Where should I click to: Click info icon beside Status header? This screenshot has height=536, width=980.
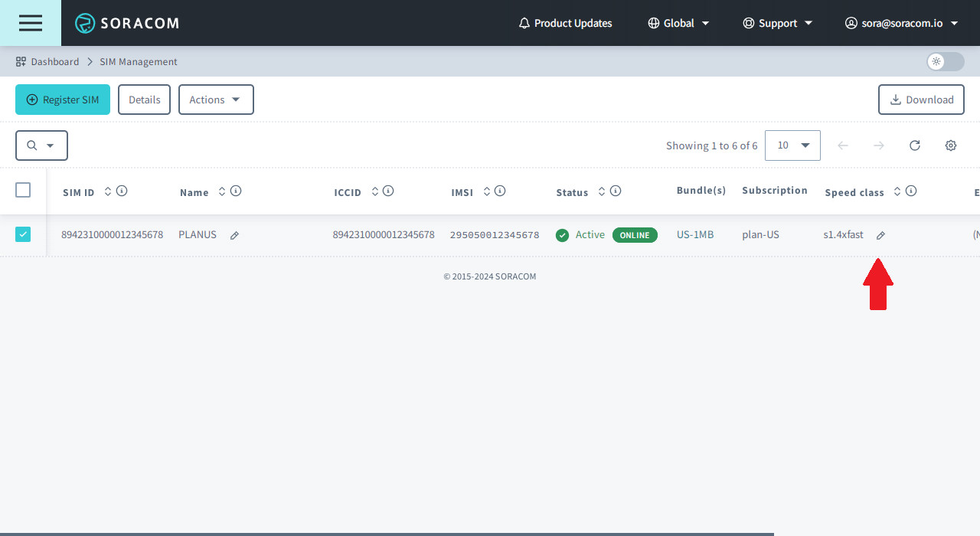coord(616,191)
